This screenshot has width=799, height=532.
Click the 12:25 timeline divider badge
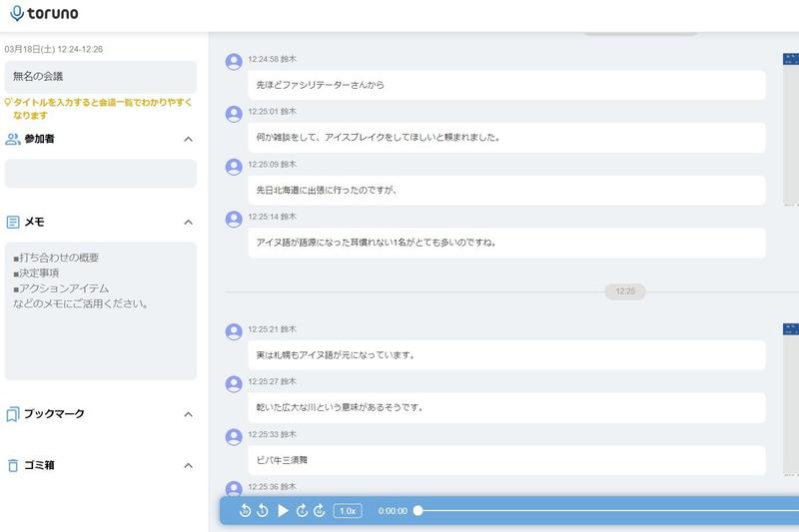[625, 291]
